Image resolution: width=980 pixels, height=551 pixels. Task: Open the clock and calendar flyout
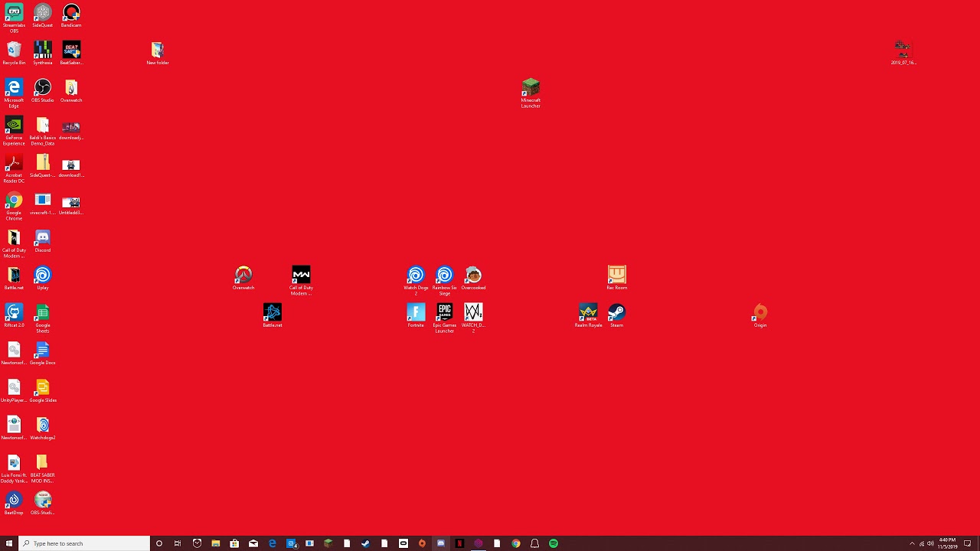[x=948, y=543]
